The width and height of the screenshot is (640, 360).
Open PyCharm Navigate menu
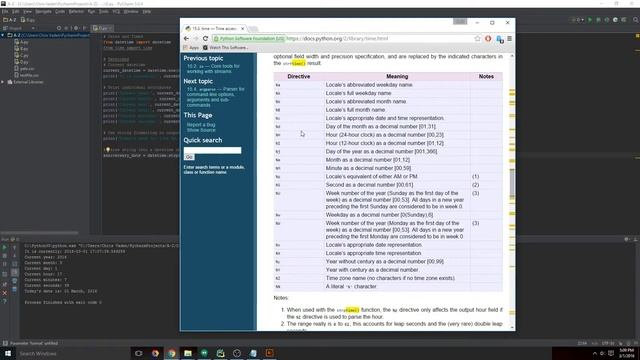coord(43,11)
